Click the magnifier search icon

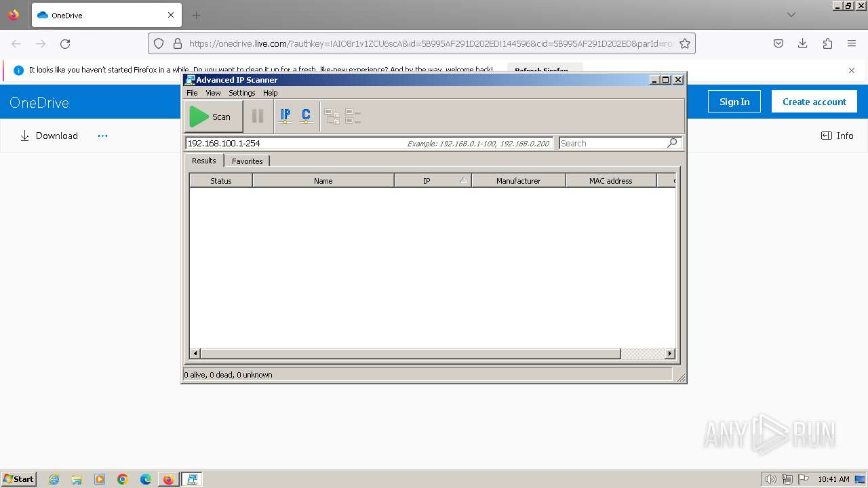click(x=672, y=143)
